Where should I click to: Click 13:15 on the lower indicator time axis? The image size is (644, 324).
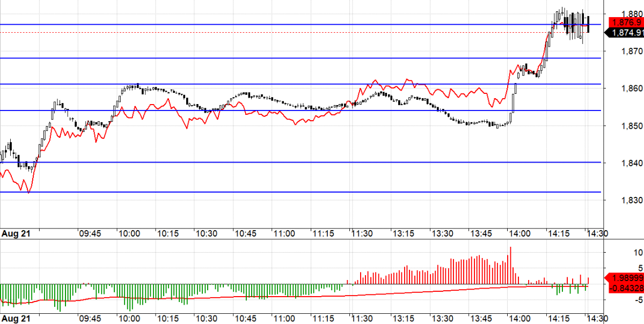(402, 319)
